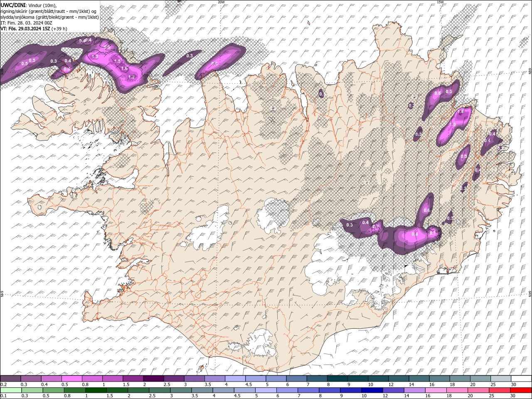Screen dimensions: 532x399
Task: Select the pure red 30 swatch in lower scale
Action: 520,390
